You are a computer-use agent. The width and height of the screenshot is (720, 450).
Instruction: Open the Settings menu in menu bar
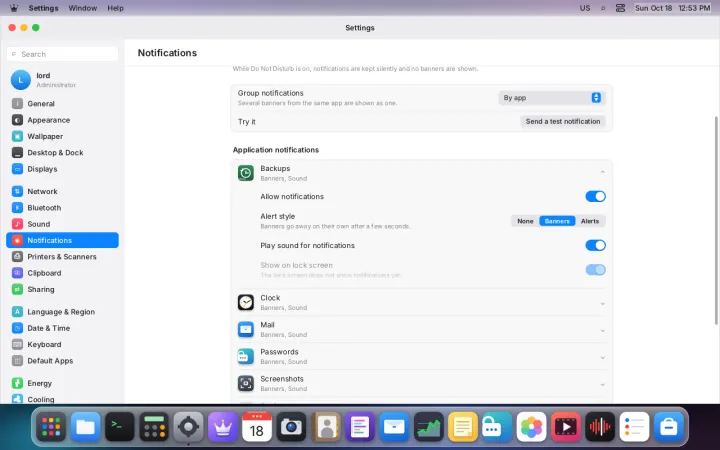point(43,8)
